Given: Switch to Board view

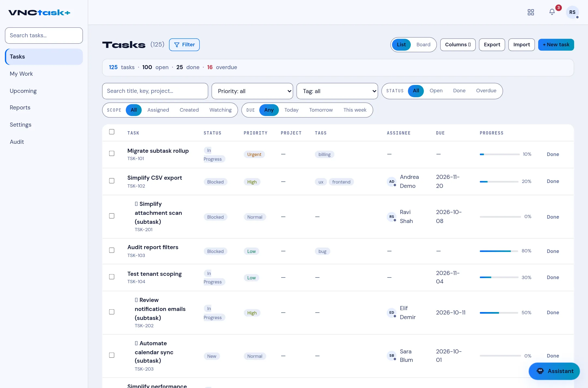Looking at the screenshot, I should point(423,45).
